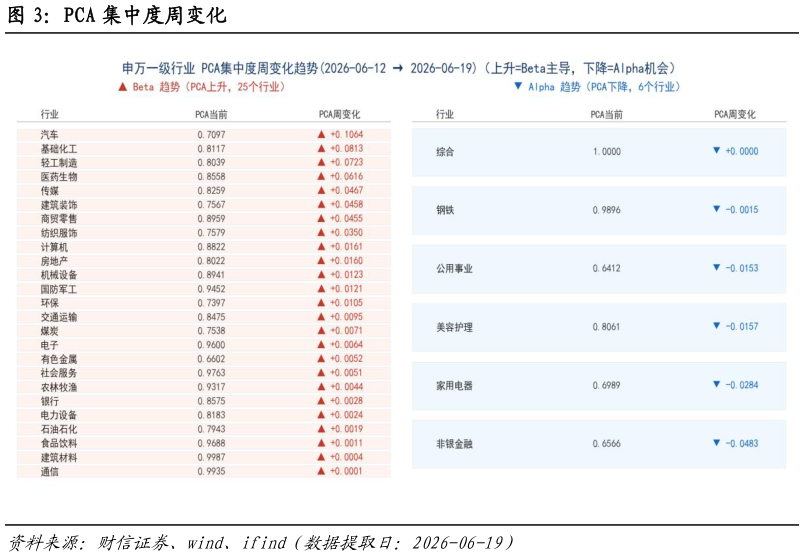804x557 pixels.
Task: Click the 建筑装饰 row label
Action: [59, 205]
